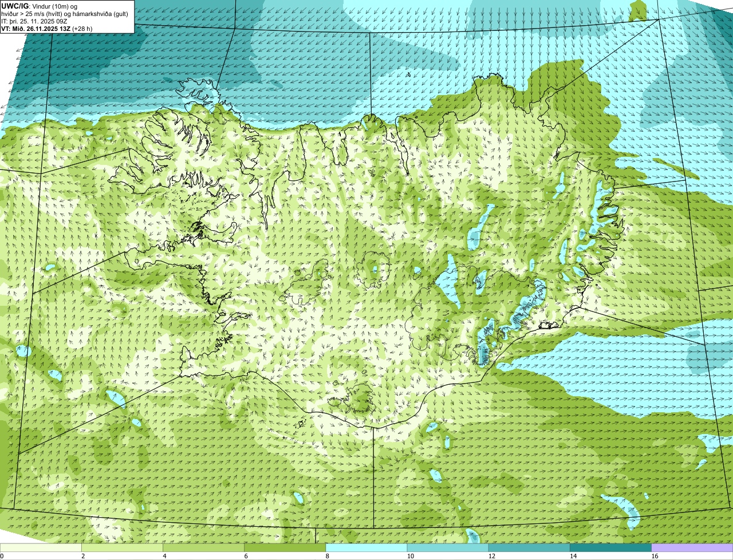Screen dimensions: 733x560
Task: Click the legend tick label '12'
Action: (x=492, y=556)
